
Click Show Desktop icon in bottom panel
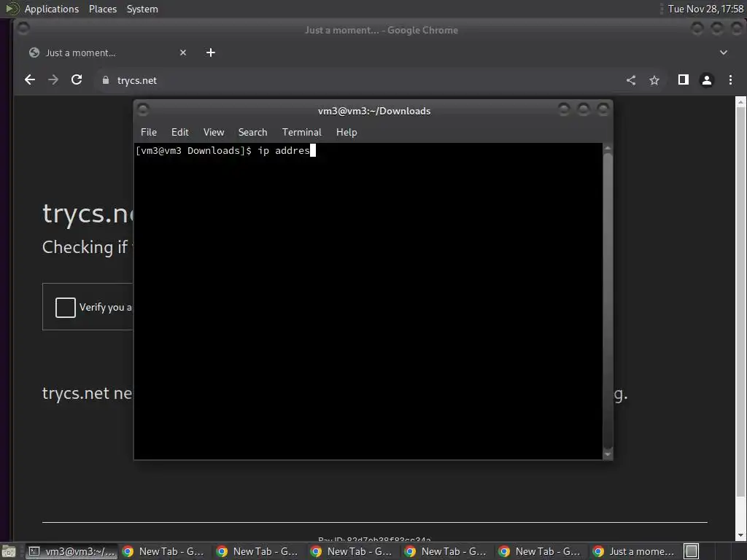[9, 551]
